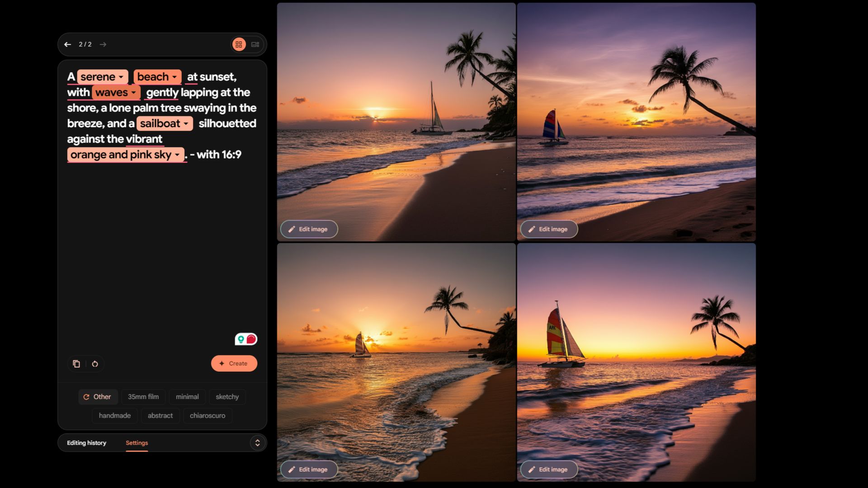Image resolution: width=868 pixels, height=488 pixels.
Task: Click the red color swatch indicator
Action: (251, 340)
